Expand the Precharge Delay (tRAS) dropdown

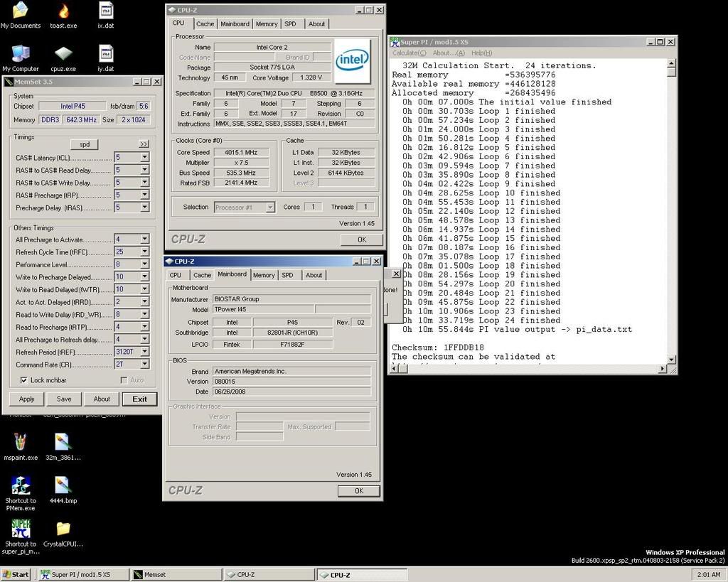click(145, 208)
